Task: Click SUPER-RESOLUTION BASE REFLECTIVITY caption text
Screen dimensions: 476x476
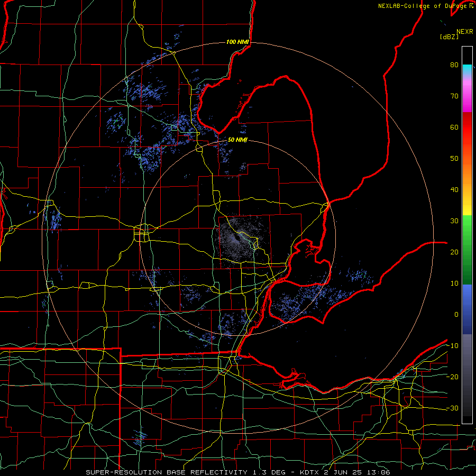Action: [x=167, y=472]
